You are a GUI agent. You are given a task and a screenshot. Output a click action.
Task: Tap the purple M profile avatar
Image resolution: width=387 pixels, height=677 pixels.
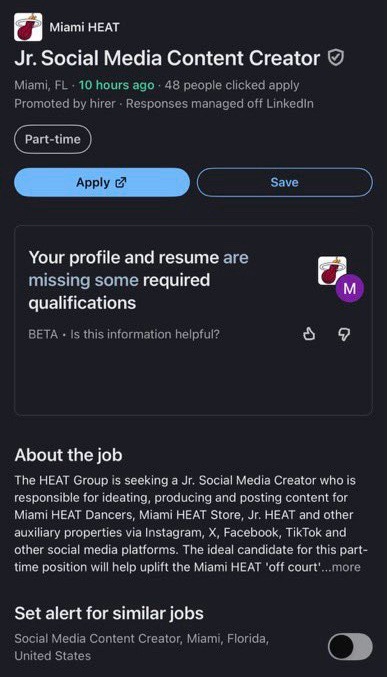(349, 288)
